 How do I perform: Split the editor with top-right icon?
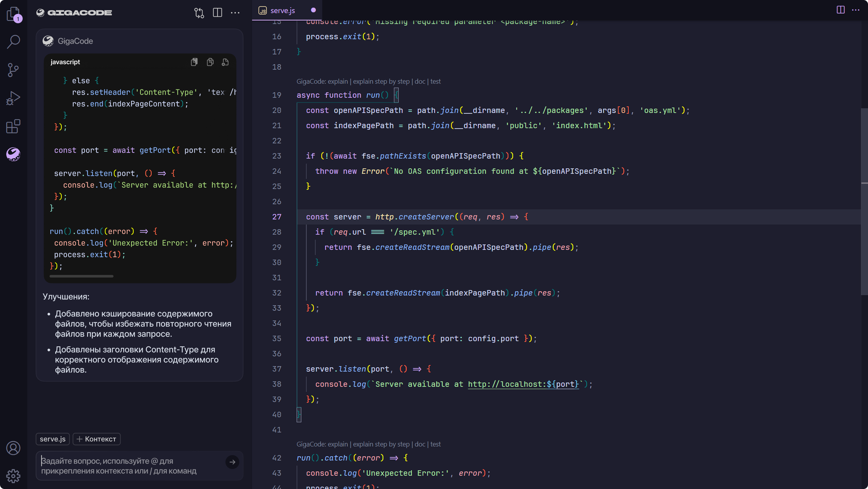(840, 10)
